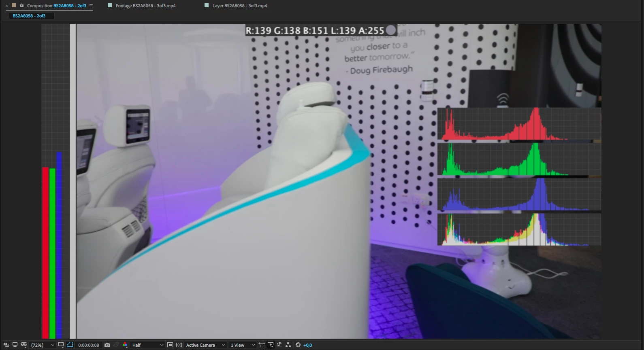644x350 pixels.
Task: Close the Composition panel tab with X
Action: pyautogui.click(x=6, y=6)
